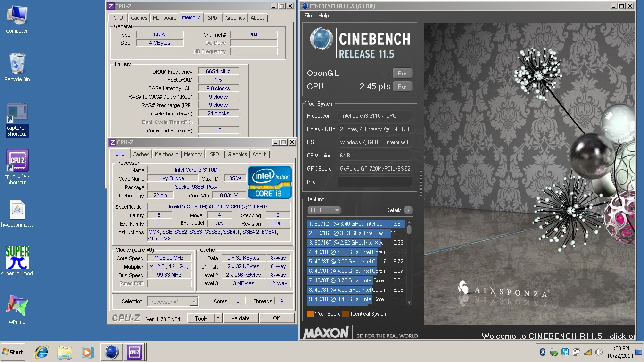
Task: Open Internet Explorer from the taskbar
Action: 41,352
